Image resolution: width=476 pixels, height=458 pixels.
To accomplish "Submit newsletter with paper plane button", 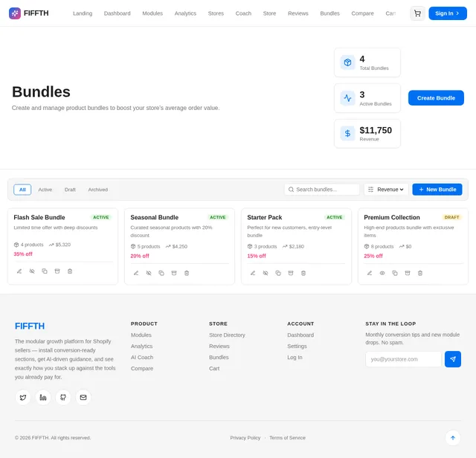I will pos(453,359).
